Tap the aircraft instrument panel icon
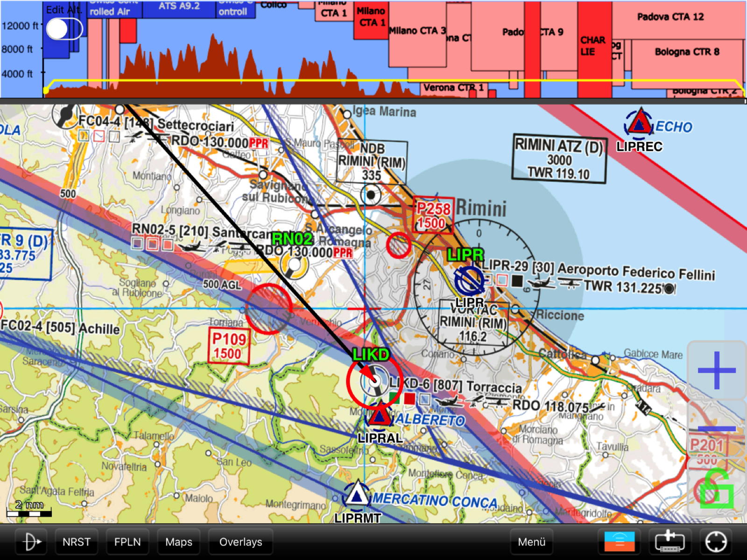This screenshot has height=560, width=747. point(670,542)
